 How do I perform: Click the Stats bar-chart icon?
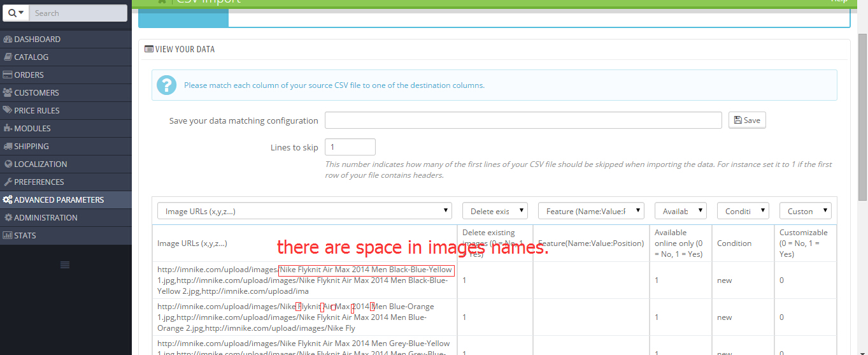8,236
